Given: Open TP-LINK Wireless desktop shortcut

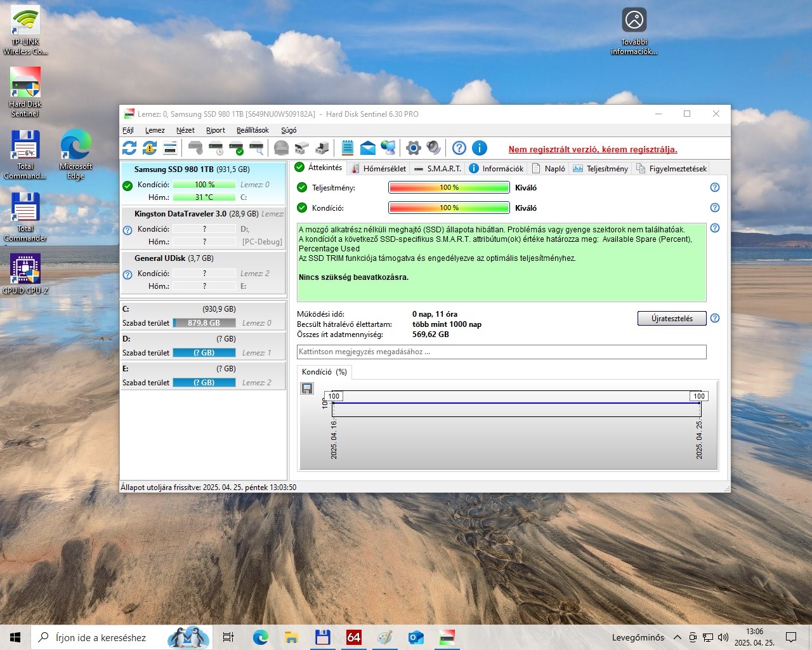Looking at the screenshot, I should point(25,30).
